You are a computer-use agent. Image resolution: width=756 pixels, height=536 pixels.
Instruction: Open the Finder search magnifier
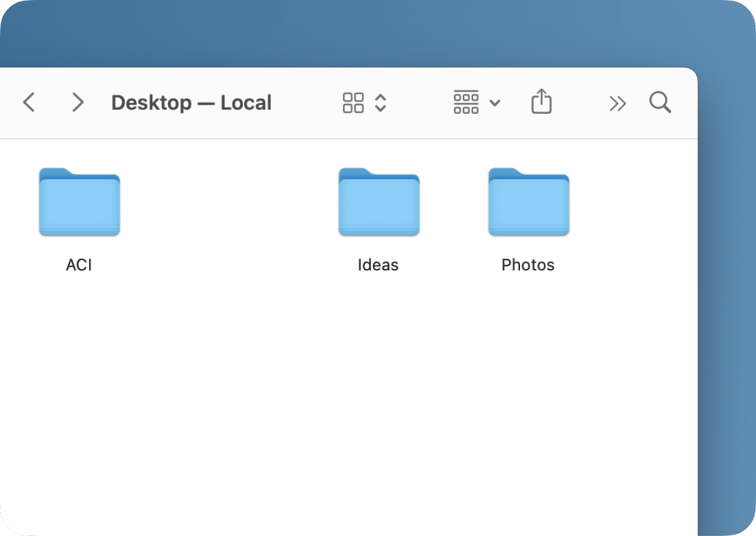coord(660,102)
